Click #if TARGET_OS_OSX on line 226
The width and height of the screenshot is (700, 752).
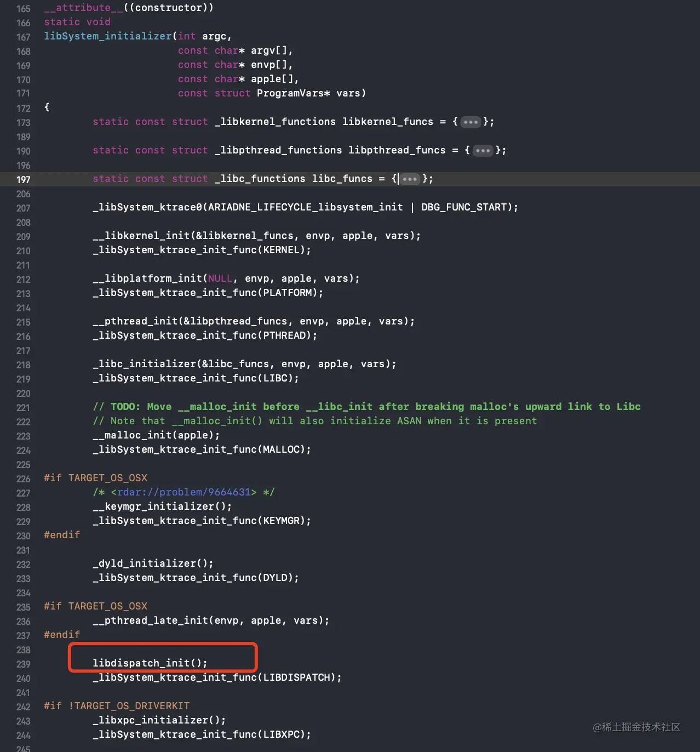95,478
